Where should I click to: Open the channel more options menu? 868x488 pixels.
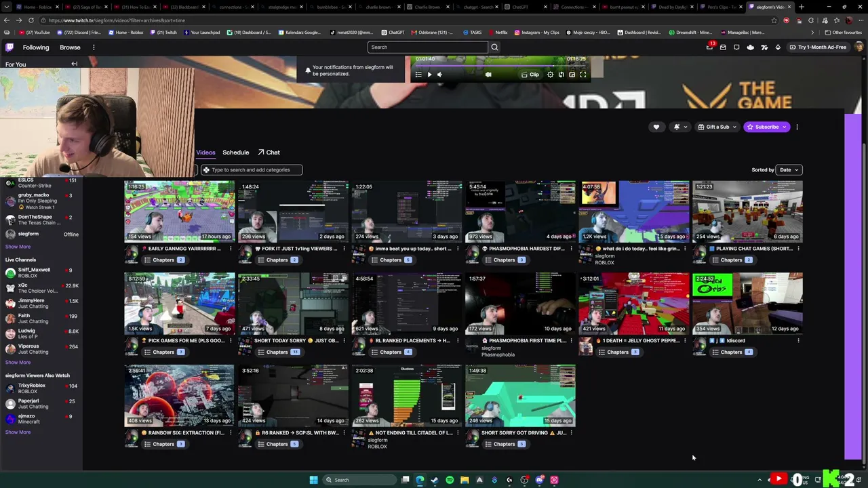[x=797, y=127]
